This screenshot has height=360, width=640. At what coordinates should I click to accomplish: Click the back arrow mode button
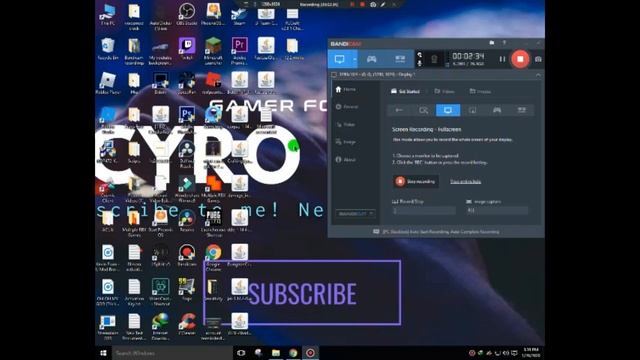pyautogui.click(x=399, y=110)
